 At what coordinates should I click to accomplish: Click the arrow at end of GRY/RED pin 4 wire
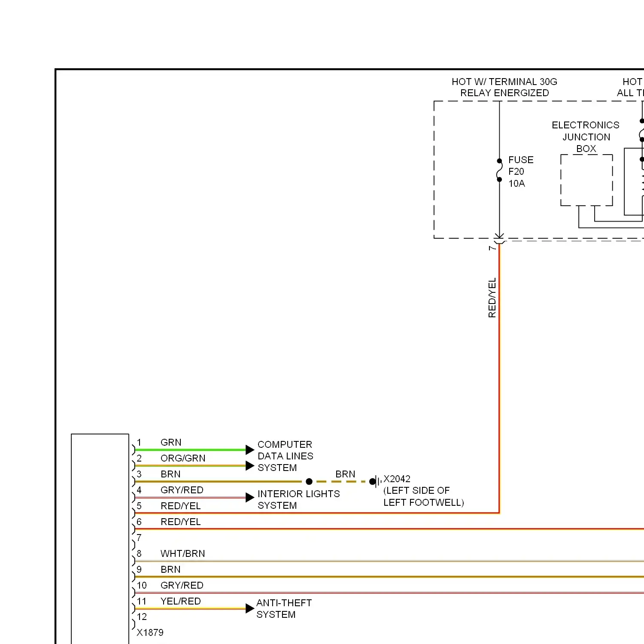[250, 497]
